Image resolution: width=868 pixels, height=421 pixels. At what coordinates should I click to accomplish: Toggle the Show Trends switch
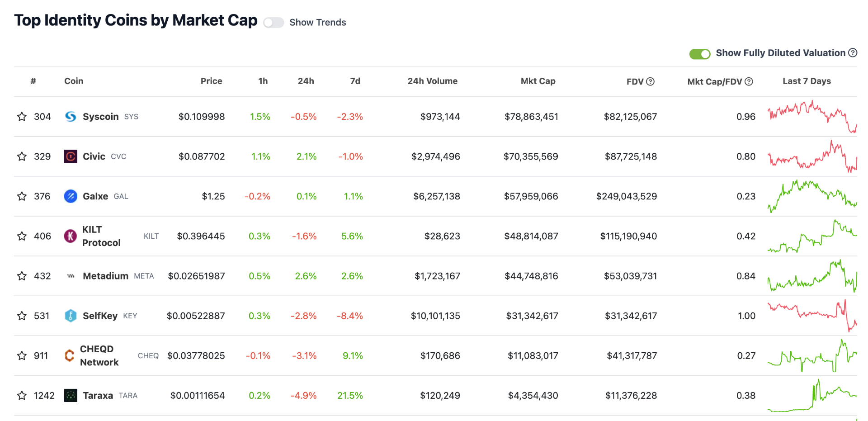coord(274,23)
